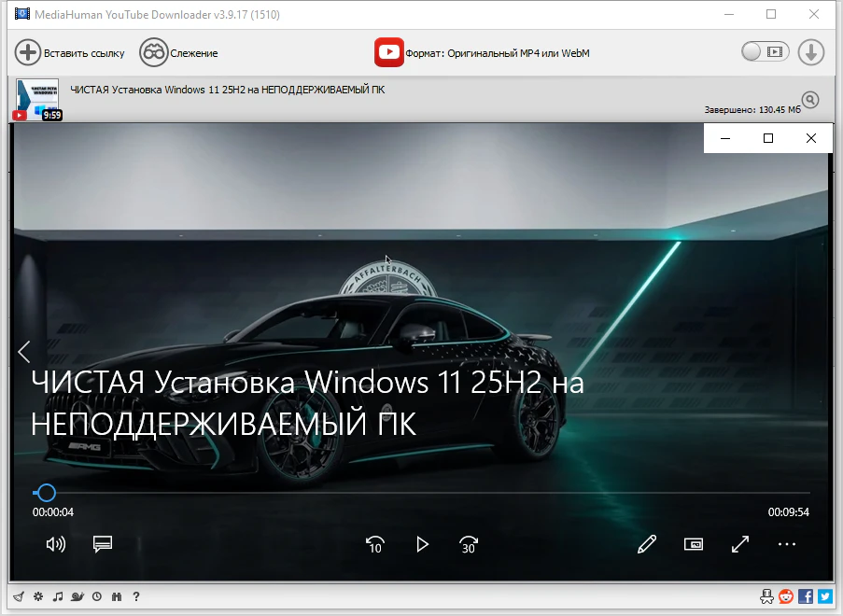This screenshot has height=616, width=843.
Task: Open the help question mark icon
Action: click(136, 596)
